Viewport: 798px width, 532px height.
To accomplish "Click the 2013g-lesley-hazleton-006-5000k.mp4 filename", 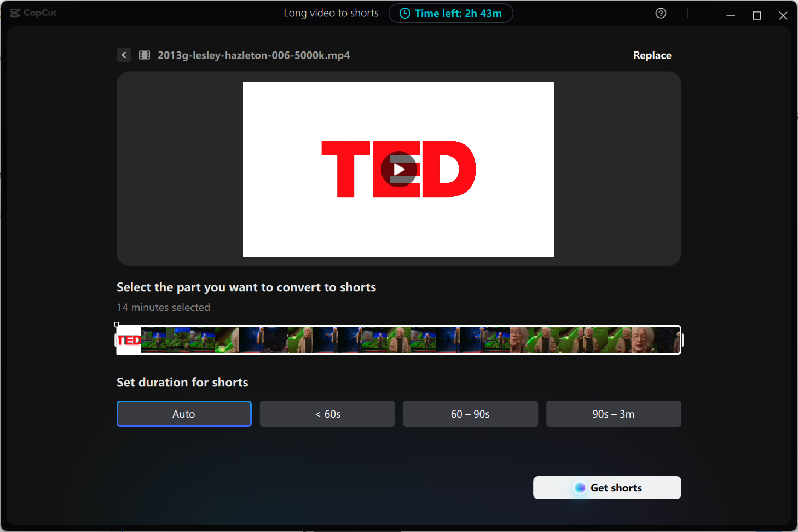I will pyautogui.click(x=253, y=55).
